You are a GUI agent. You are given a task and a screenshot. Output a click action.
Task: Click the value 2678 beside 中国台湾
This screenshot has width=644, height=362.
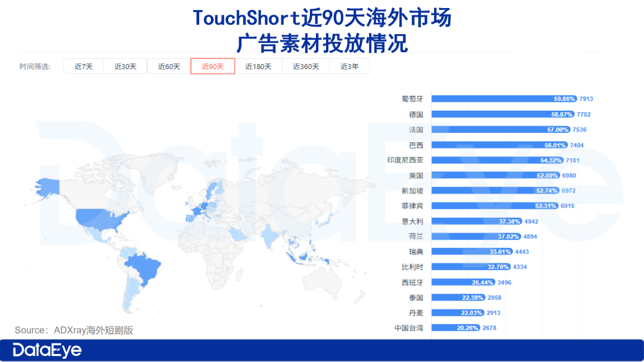(490, 328)
